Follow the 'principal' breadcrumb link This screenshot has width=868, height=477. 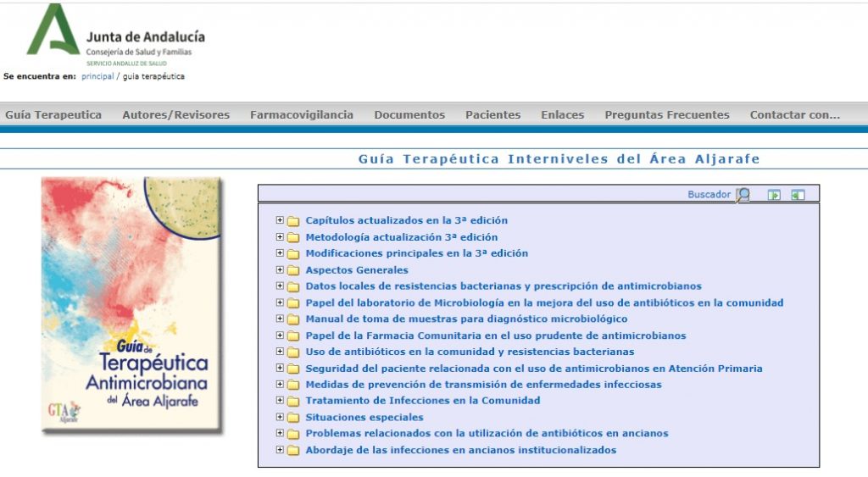point(97,76)
